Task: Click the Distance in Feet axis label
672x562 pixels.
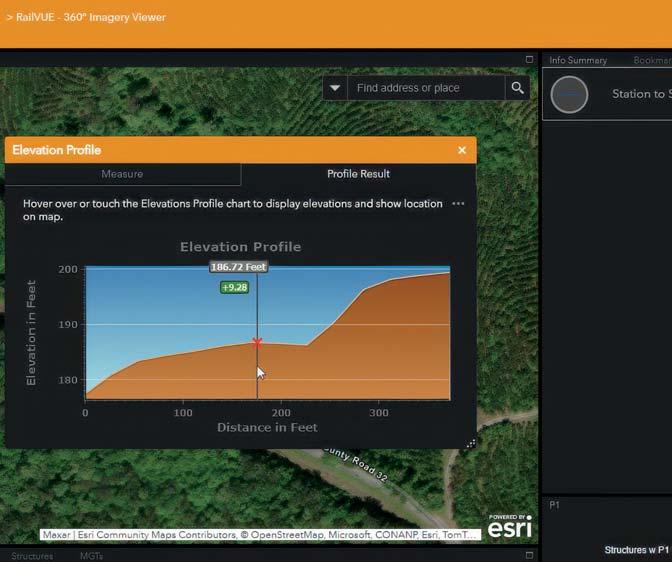Action: tap(267, 427)
